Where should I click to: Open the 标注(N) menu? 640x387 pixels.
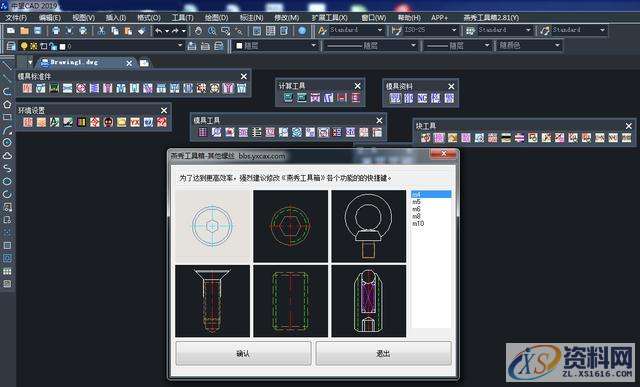(251, 18)
